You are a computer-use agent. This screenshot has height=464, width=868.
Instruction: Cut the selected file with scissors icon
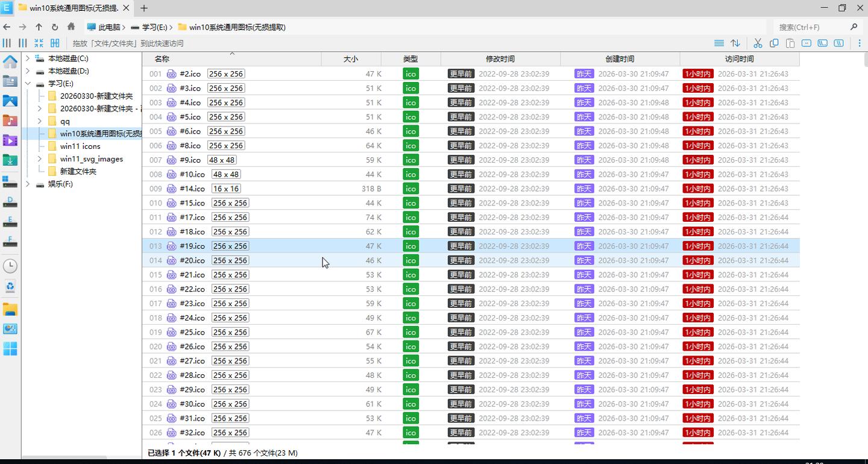click(x=758, y=43)
